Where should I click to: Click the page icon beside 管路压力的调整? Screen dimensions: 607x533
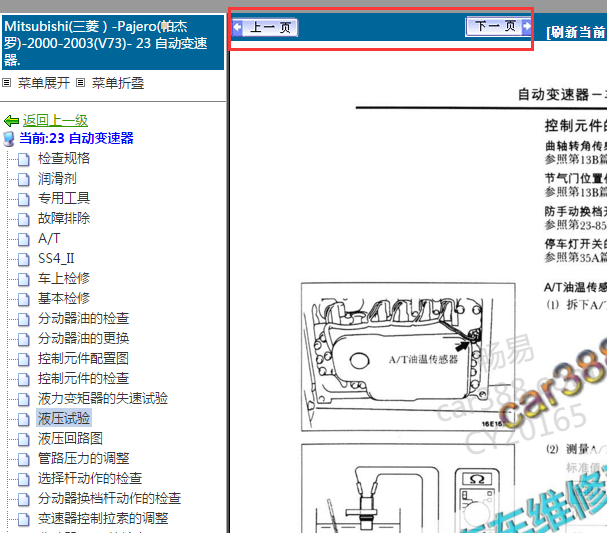[24, 459]
